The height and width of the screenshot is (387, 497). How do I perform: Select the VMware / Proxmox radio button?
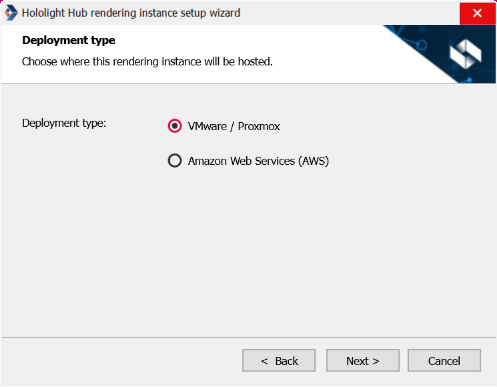pyautogui.click(x=175, y=126)
